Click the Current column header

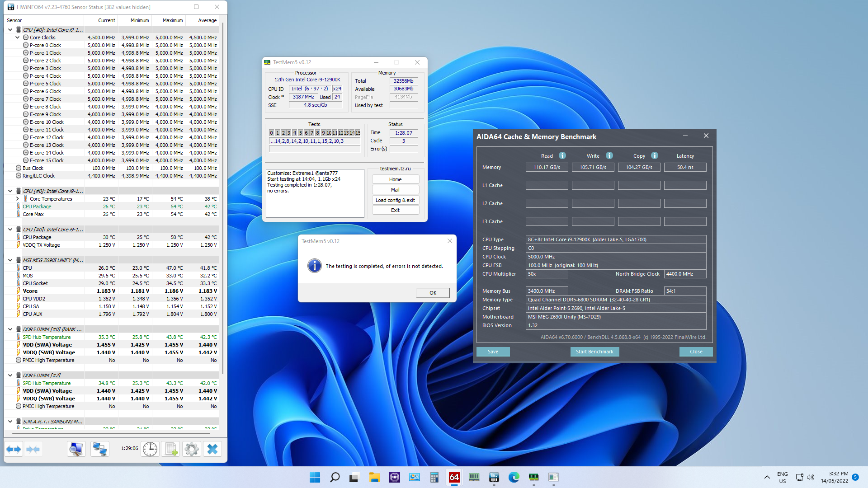101,20
